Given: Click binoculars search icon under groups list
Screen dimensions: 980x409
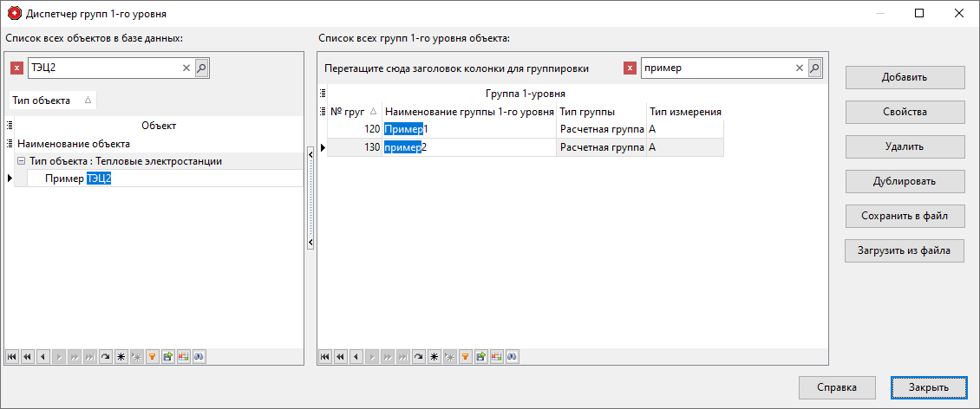Looking at the screenshot, I should [512, 356].
